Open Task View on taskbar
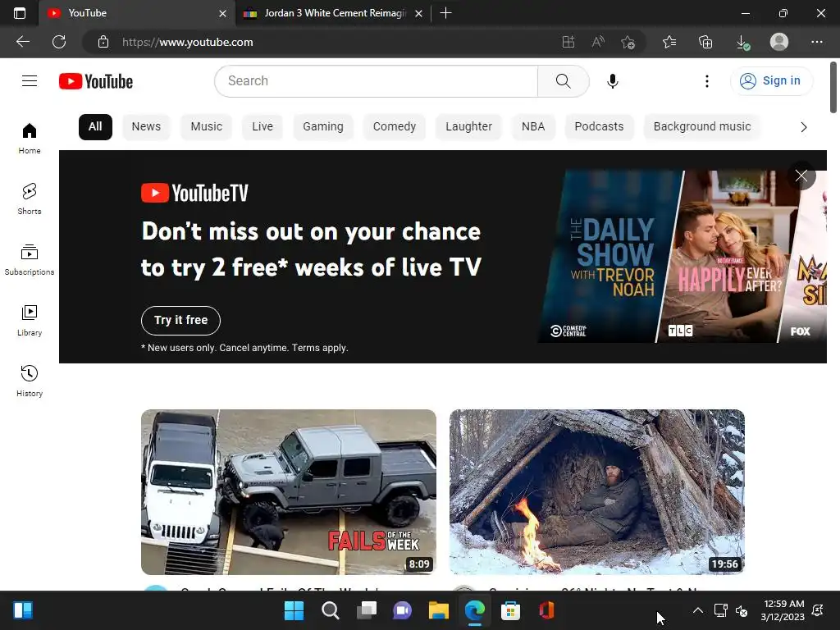Image resolution: width=840 pixels, height=630 pixels. coord(367,610)
